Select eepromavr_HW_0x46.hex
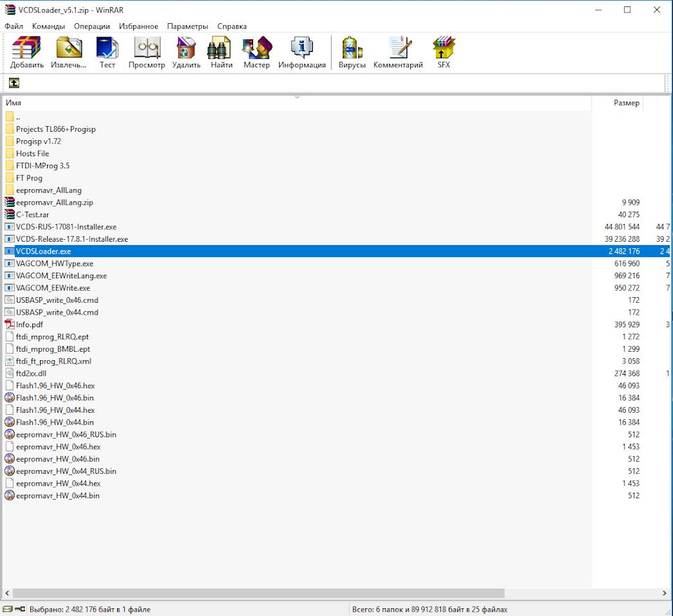This screenshot has height=616, width=673. pyautogui.click(x=58, y=446)
